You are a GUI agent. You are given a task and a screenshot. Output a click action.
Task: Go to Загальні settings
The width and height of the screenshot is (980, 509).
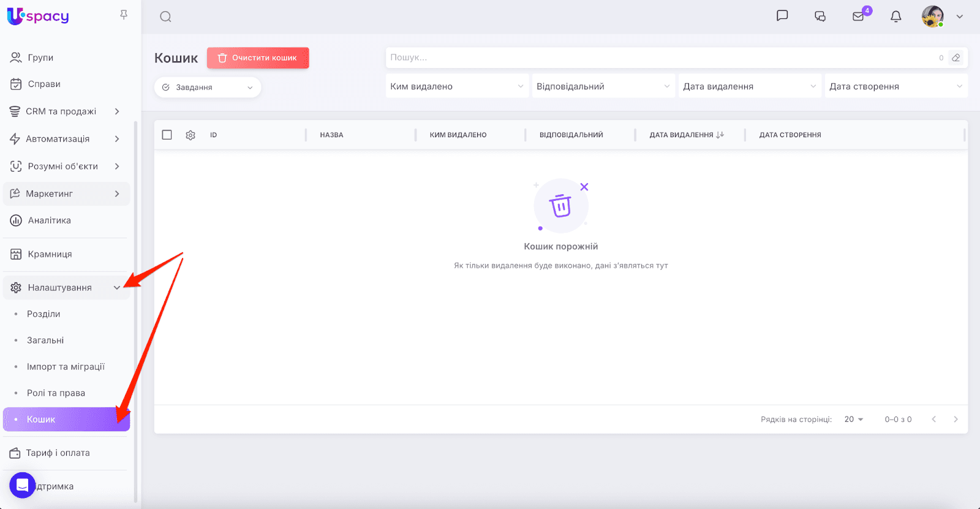click(66, 341)
